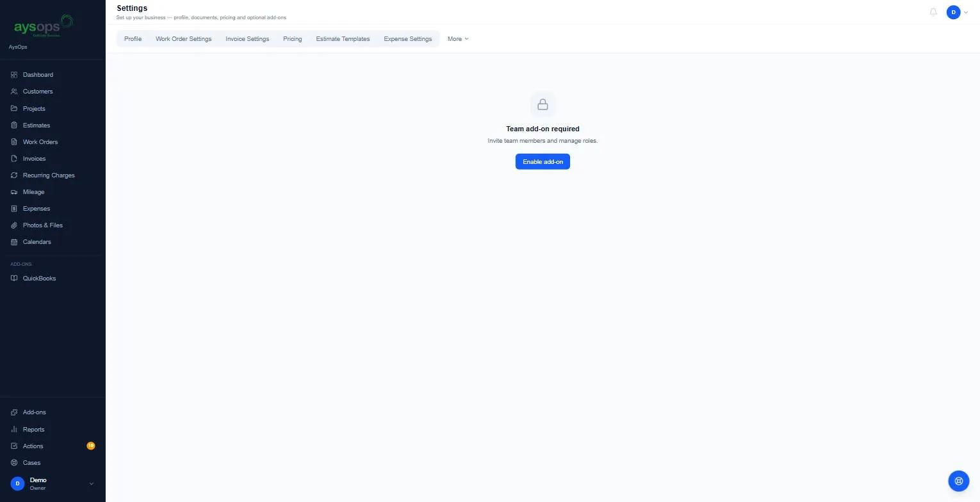Screen dimensions: 980x502
Task: Click the Reports bar chart icon
Action: click(14, 430)
